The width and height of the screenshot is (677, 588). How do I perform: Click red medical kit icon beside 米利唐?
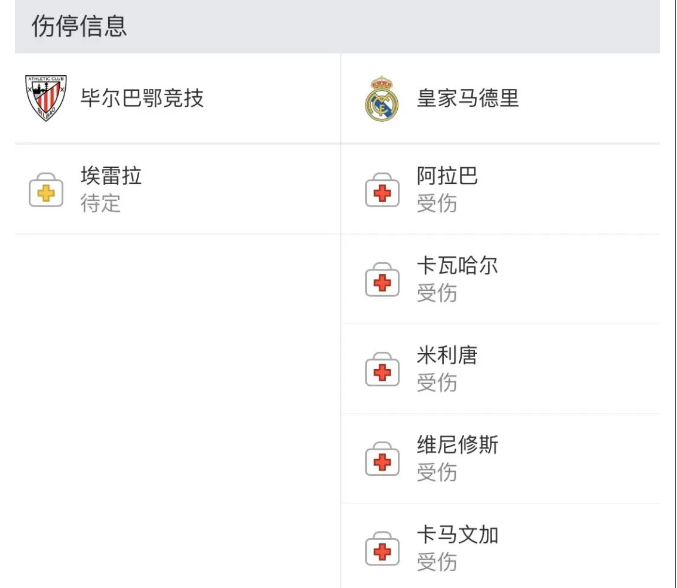[382, 370]
